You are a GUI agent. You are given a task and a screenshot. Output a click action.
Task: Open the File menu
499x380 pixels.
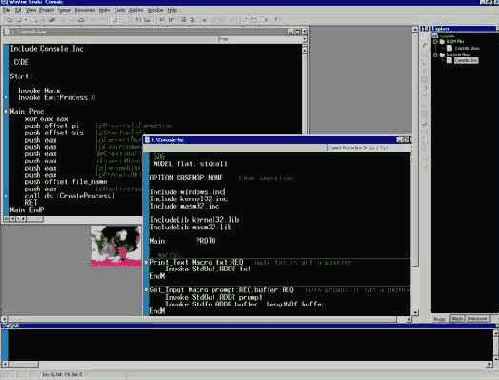coord(6,11)
